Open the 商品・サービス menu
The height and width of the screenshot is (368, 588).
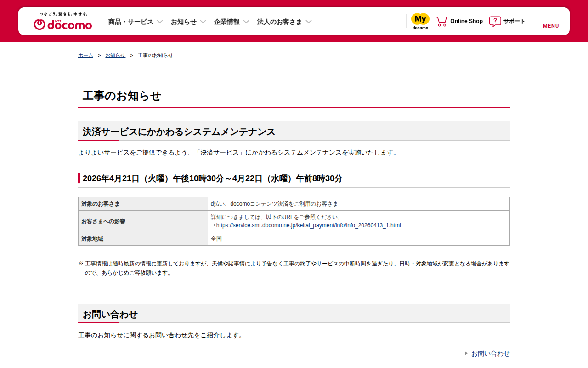(x=130, y=22)
